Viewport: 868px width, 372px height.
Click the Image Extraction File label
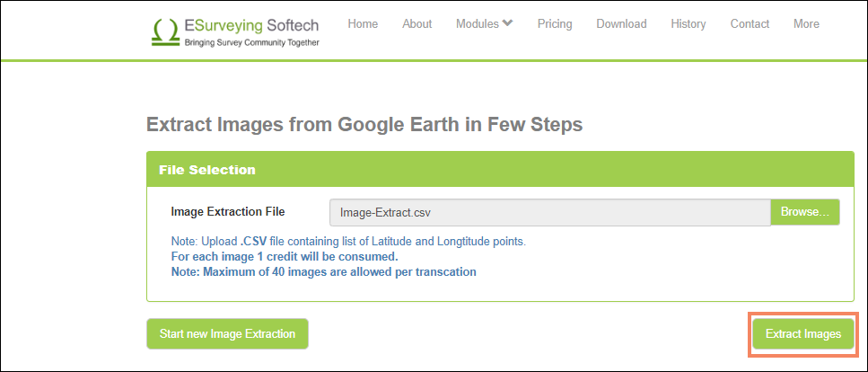pyautogui.click(x=228, y=211)
